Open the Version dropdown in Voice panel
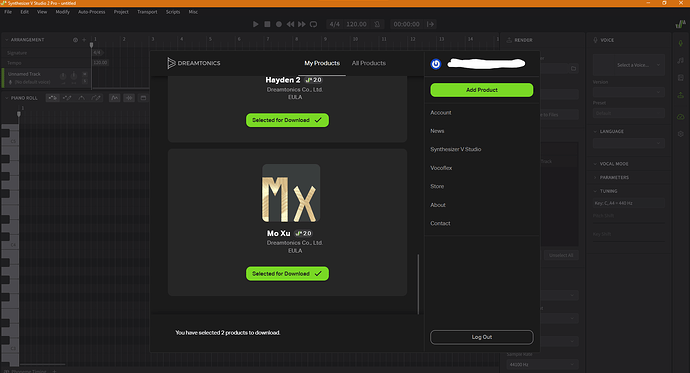690x373 pixels. pyautogui.click(x=628, y=92)
